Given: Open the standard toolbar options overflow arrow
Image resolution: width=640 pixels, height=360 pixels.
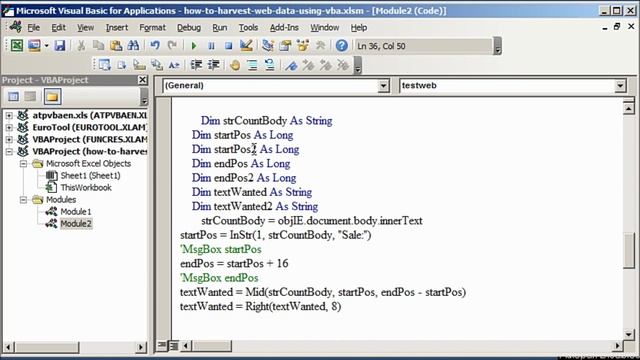Looking at the screenshot, I should [497, 46].
